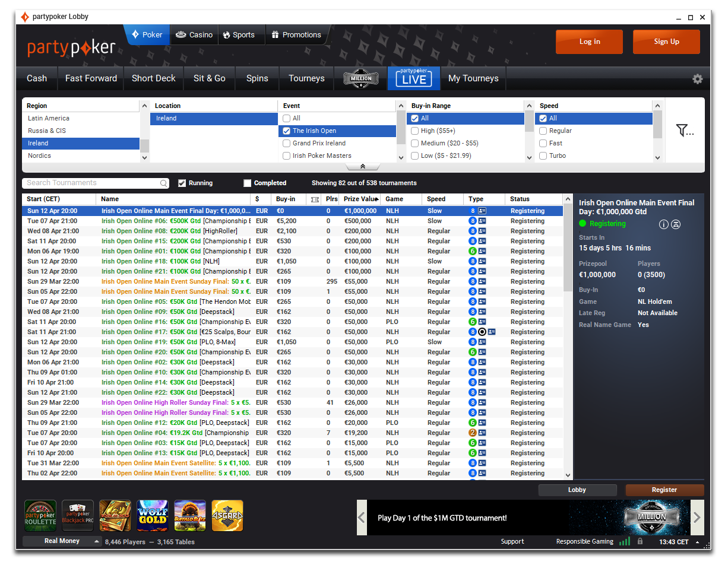Open the MILLION tournament logo tab
The image size is (728, 565).
point(361,78)
